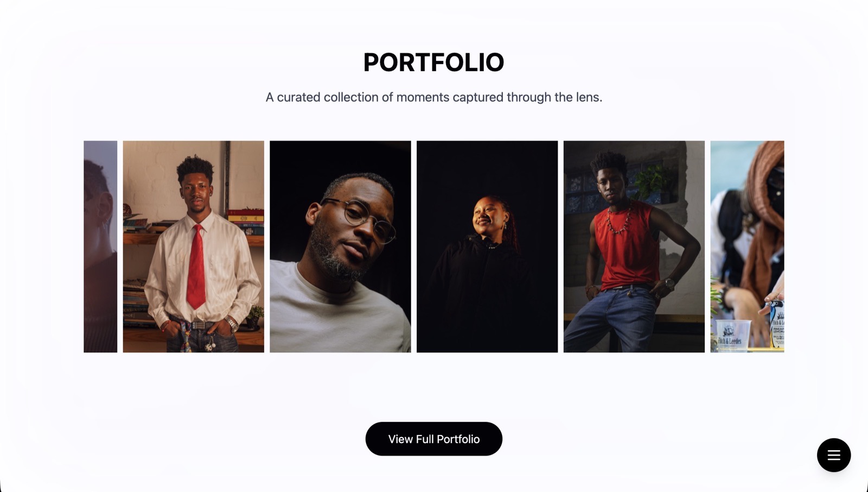This screenshot has width=868, height=492.
Task: Click the PORTFOLIO heading
Action: (434, 62)
